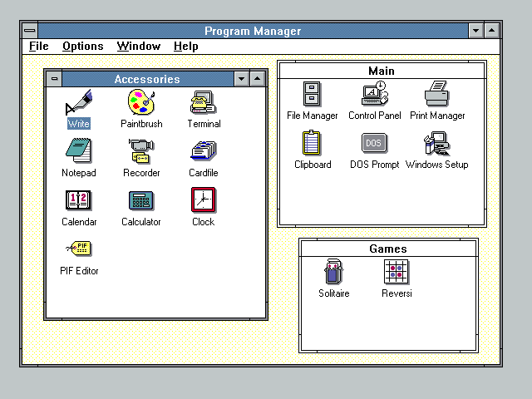532x399 pixels.
Task: Minimize the Program Manager window
Action: pyautogui.click(x=475, y=31)
